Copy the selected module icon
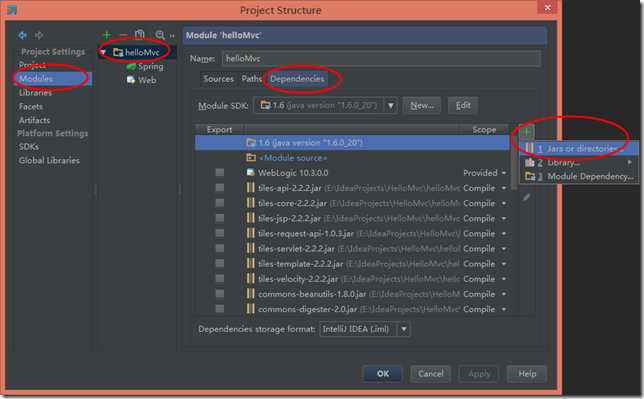This screenshot has height=399, width=644. coord(140,35)
